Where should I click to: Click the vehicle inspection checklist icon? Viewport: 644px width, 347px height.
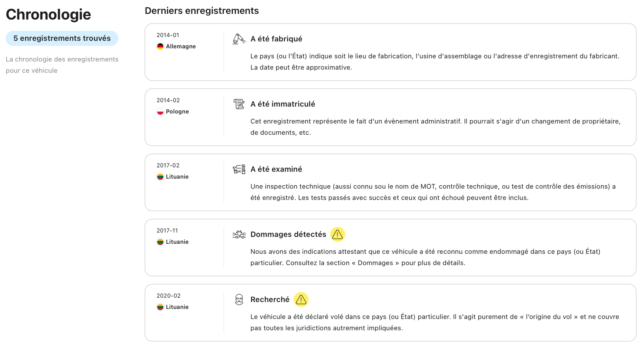pos(239,169)
